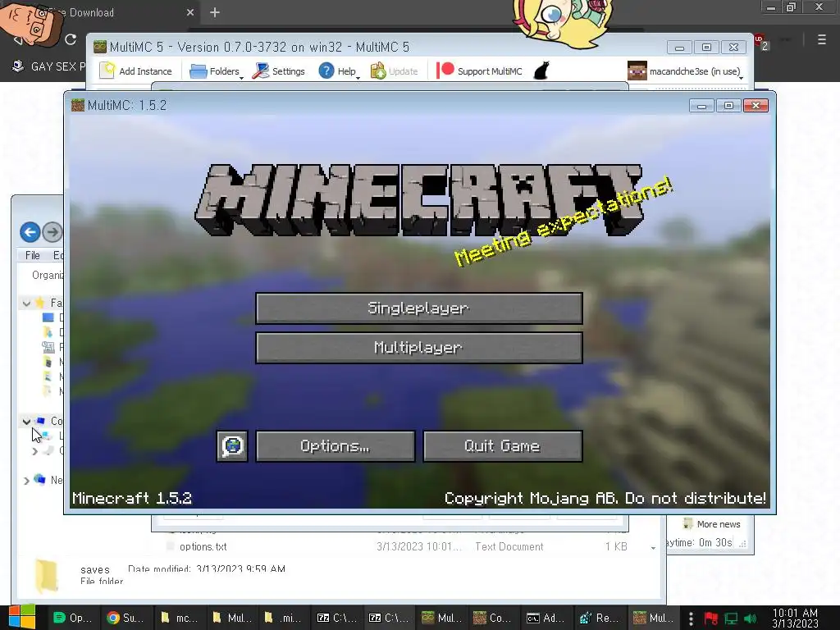Switch to the Chrome taskbar item
This screenshot has height=630, width=840.
coord(126,618)
